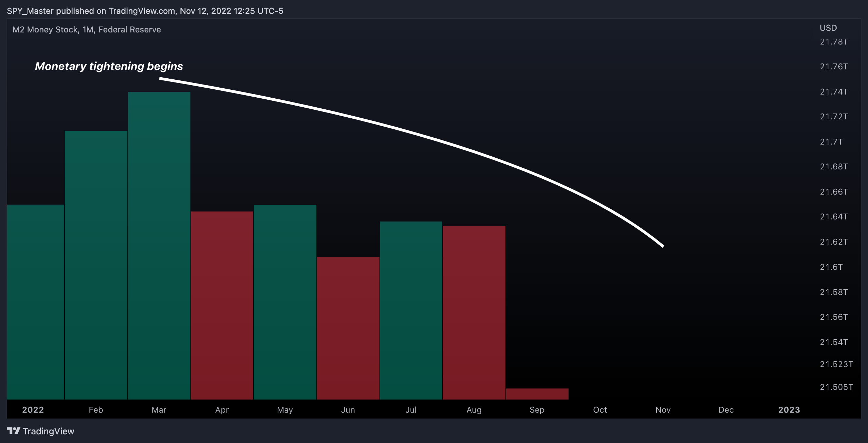Select the August red bar
868x443 pixels.
[474, 313]
